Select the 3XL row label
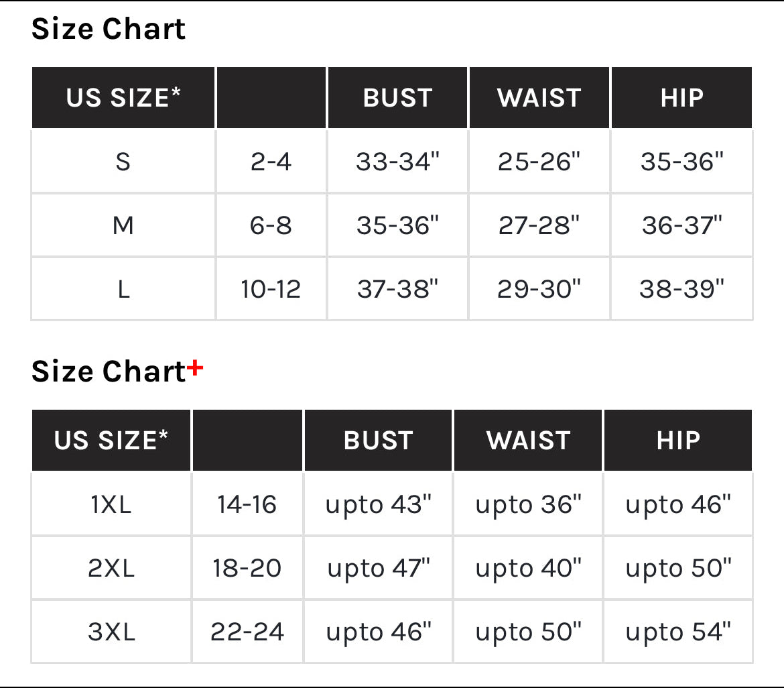 tap(111, 632)
